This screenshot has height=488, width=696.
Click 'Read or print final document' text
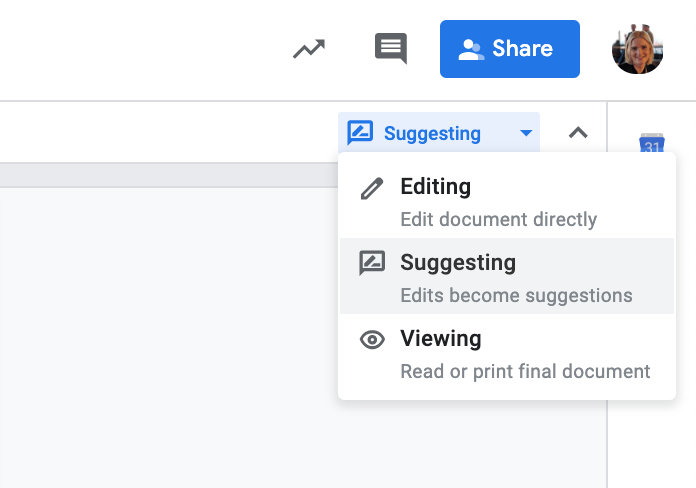pyautogui.click(x=525, y=371)
